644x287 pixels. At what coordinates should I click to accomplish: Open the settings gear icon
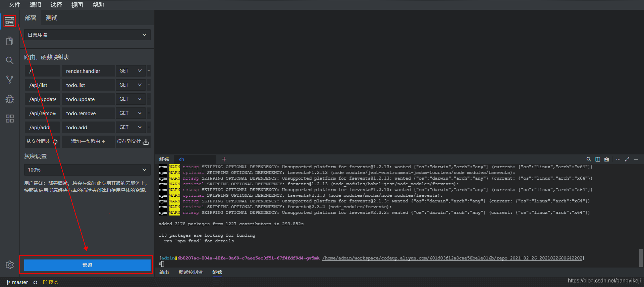tap(10, 265)
